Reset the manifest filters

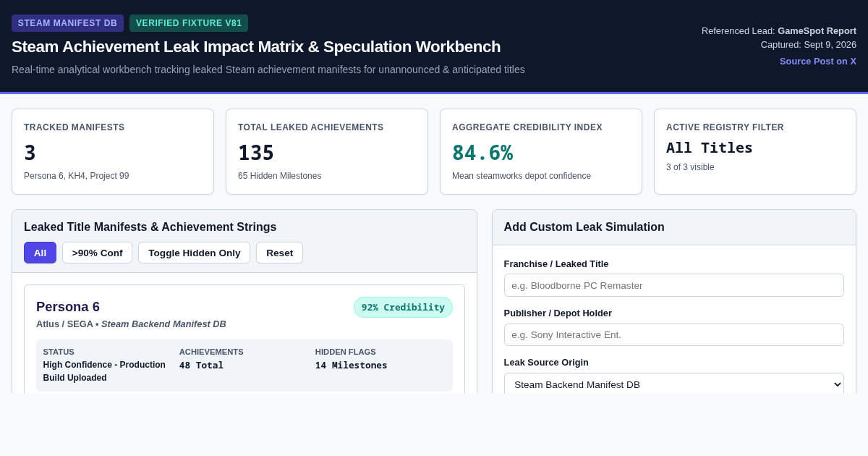pyautogui.click(x=279, y=253)
